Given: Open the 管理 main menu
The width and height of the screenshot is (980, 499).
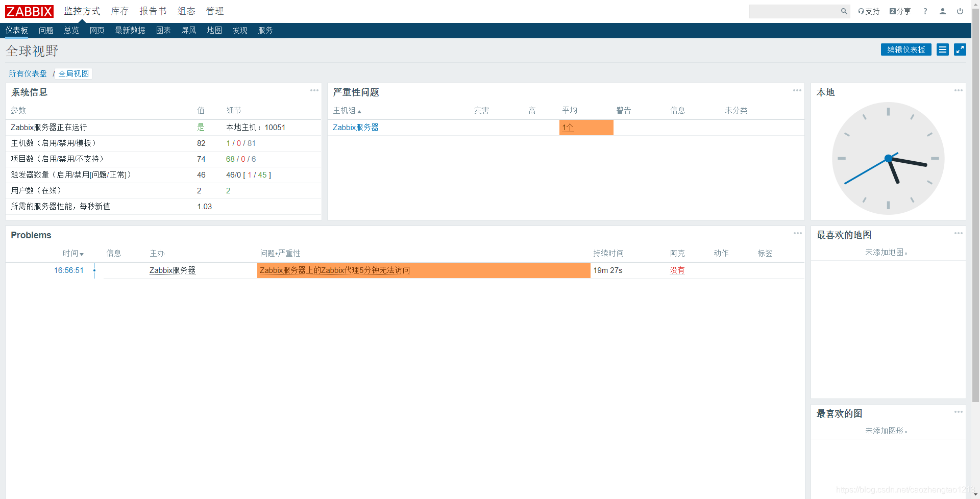Looking at the screenshot, I should tap(215, 11).
